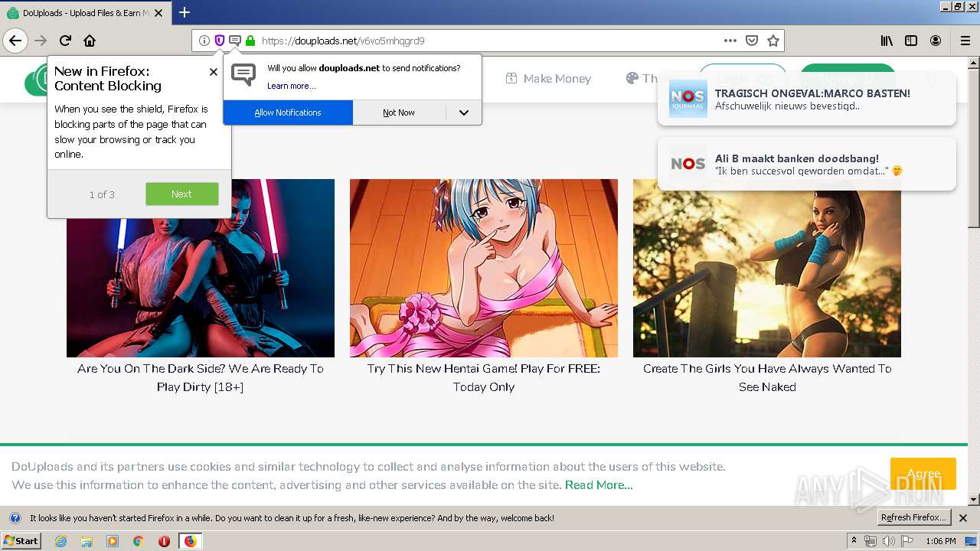Open Opera from the taskbar
Image resolution: width=980 pixels, height=551 pixels.
click(x=164, y=541)
